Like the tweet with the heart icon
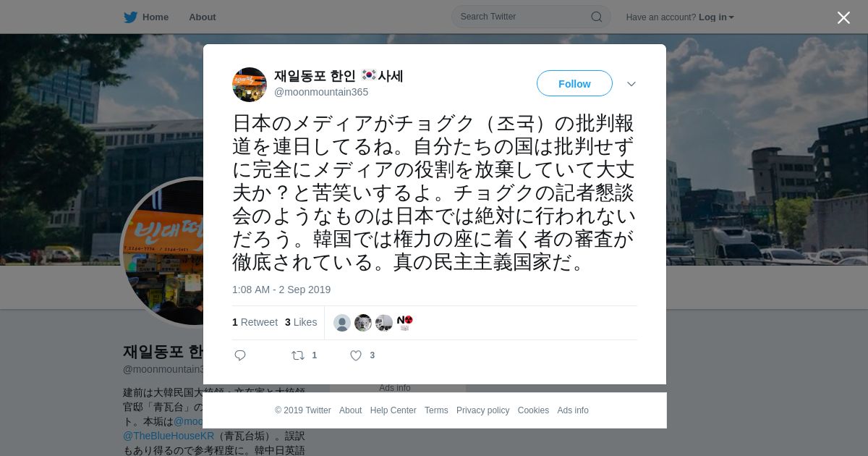The height and width of the screenshot is (456, 868). tap(356, 355)
